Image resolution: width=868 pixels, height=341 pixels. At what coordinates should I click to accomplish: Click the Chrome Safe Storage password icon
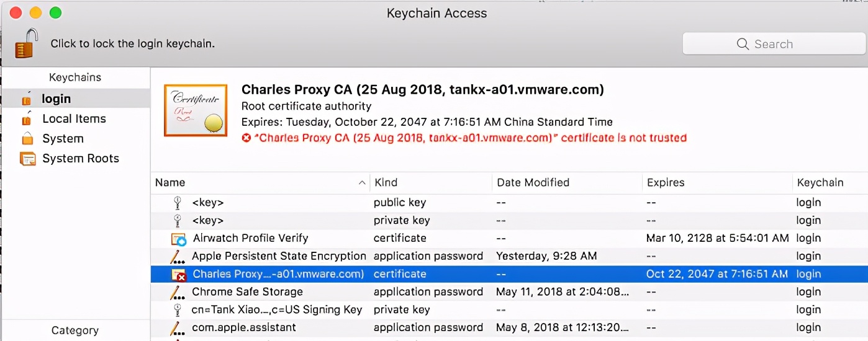(179, 292)
